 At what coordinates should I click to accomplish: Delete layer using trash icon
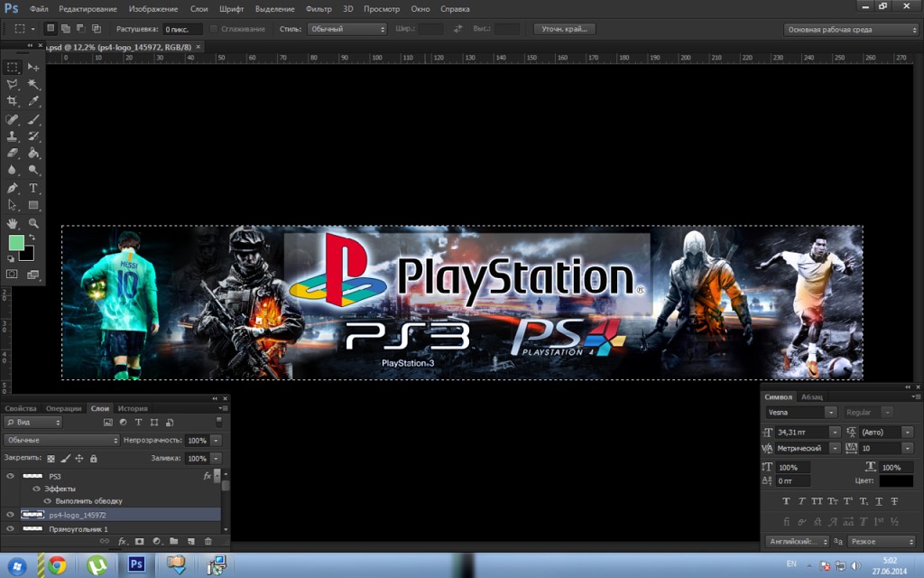click(208, 541)
